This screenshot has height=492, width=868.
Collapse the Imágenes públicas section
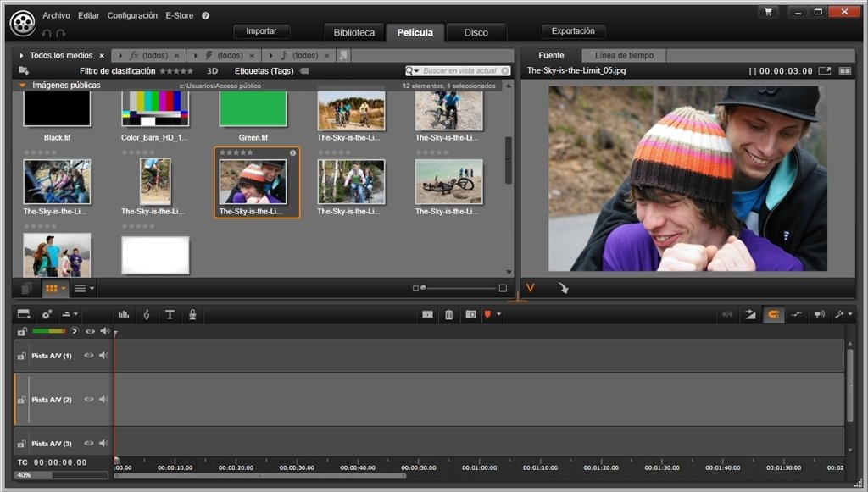pyautogui.click(x=22, y=86)
